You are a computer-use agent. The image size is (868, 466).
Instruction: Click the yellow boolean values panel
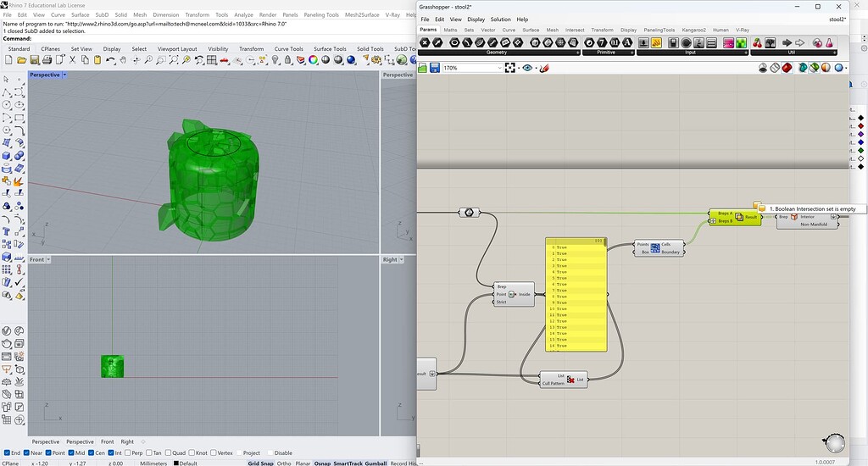tap(576, 294)
